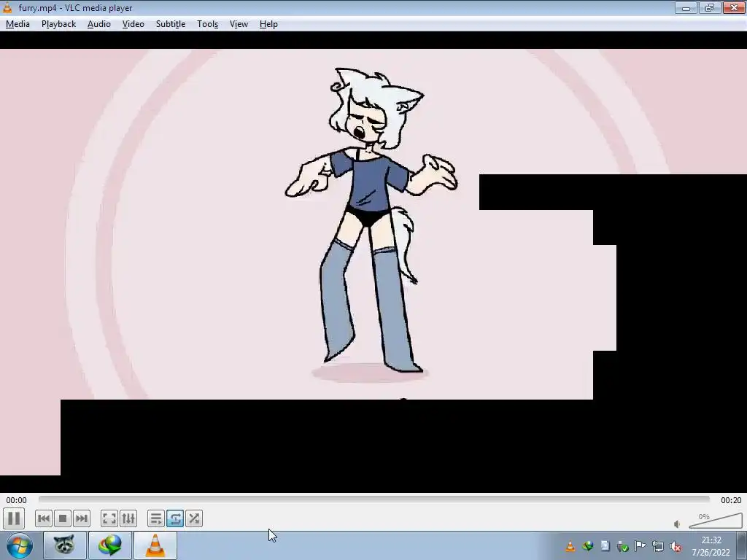The image size is (747, 560).
Task: Click the gray document tray icon
Action: tap(605, 546)
